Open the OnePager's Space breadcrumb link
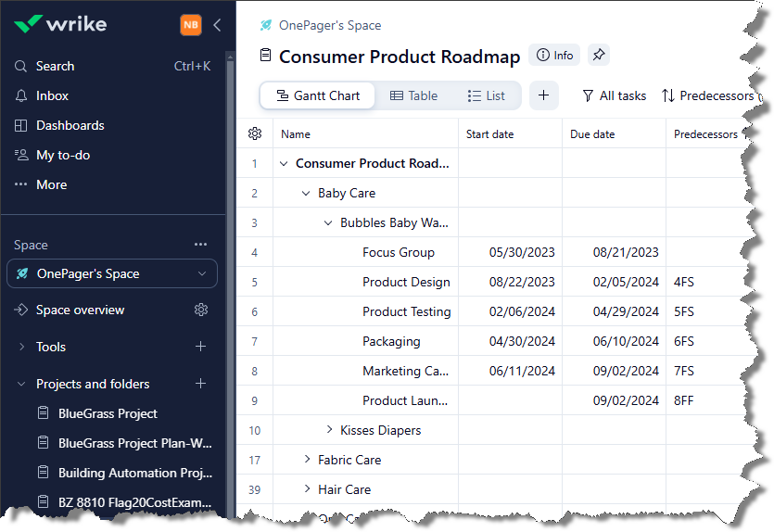 coord(330,25)
